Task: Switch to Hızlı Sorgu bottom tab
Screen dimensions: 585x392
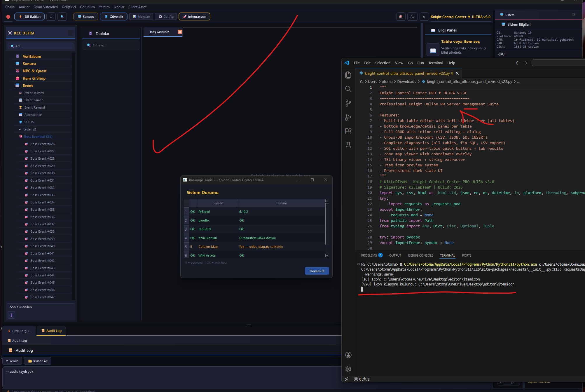Action: [x=20, y=331]
